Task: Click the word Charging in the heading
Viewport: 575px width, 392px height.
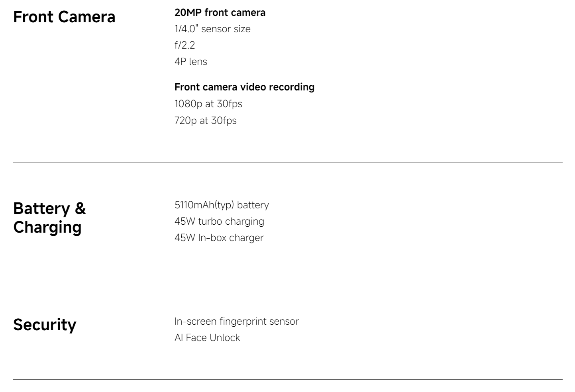Action: coord(47,227)
